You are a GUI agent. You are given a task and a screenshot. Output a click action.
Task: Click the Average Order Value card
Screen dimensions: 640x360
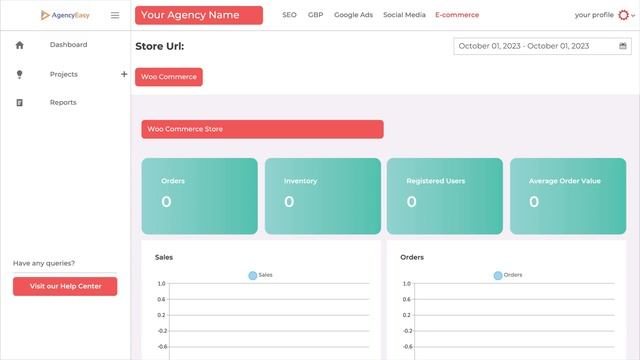coord(568,196)
